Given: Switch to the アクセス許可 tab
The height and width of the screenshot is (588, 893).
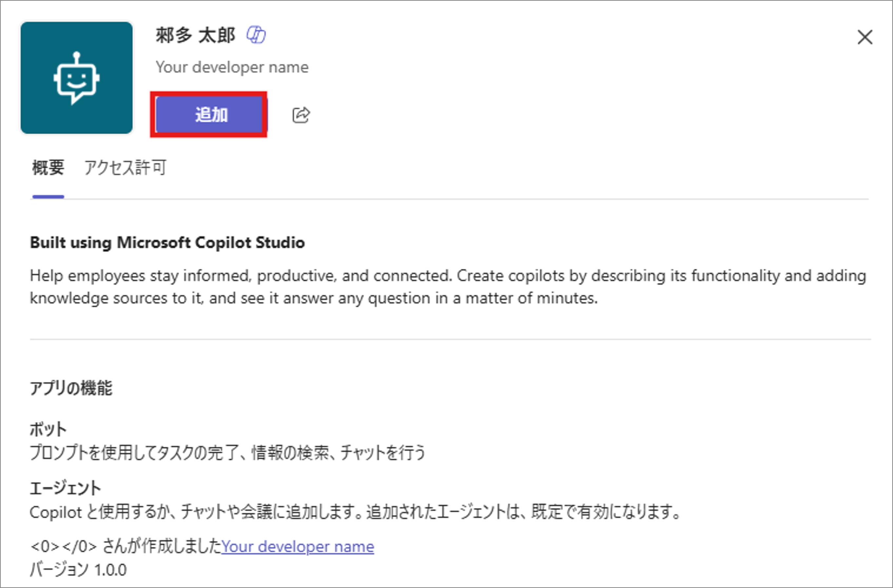Looking at the screenshot, I should tap(125, 167).
